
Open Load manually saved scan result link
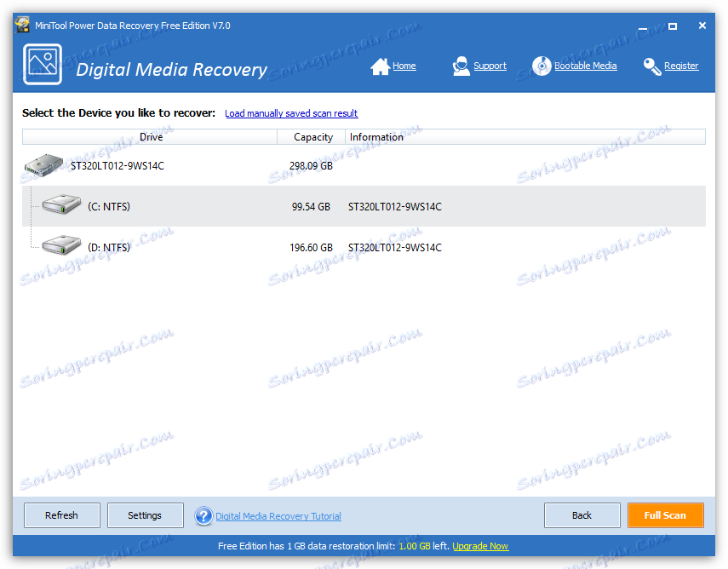291,113
